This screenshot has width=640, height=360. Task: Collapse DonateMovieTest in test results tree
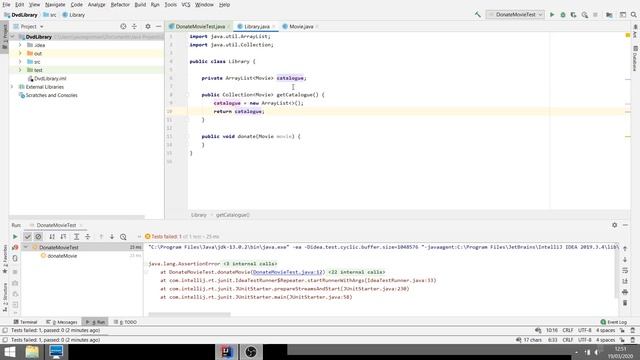(26, 247)
